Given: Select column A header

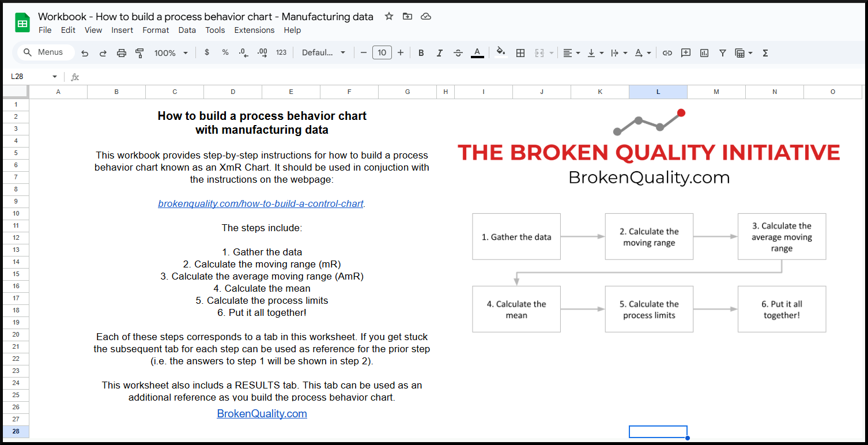Looking at the screenshot, I should 58,92.
